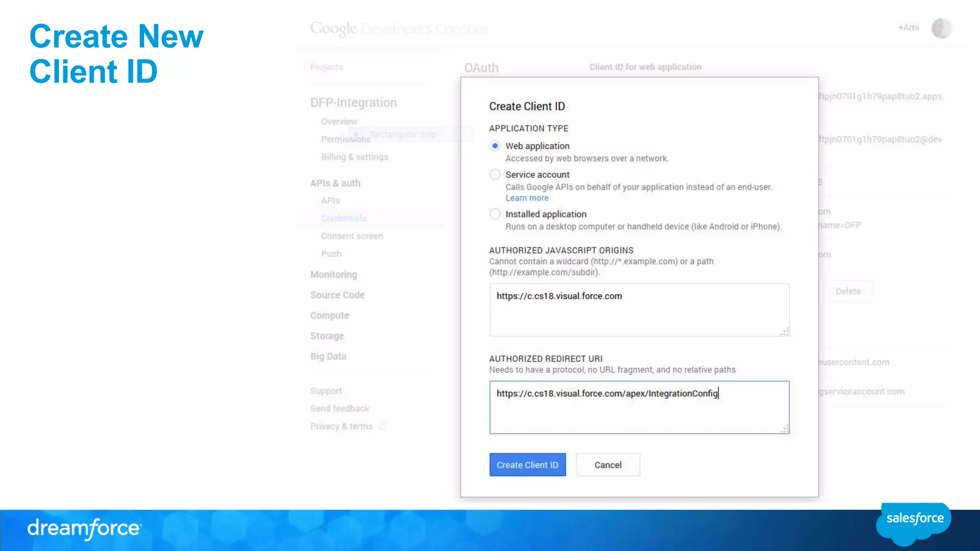This screenshot has width=980, height=551.
Task: Select the Web application radio button
Action: 495,146
